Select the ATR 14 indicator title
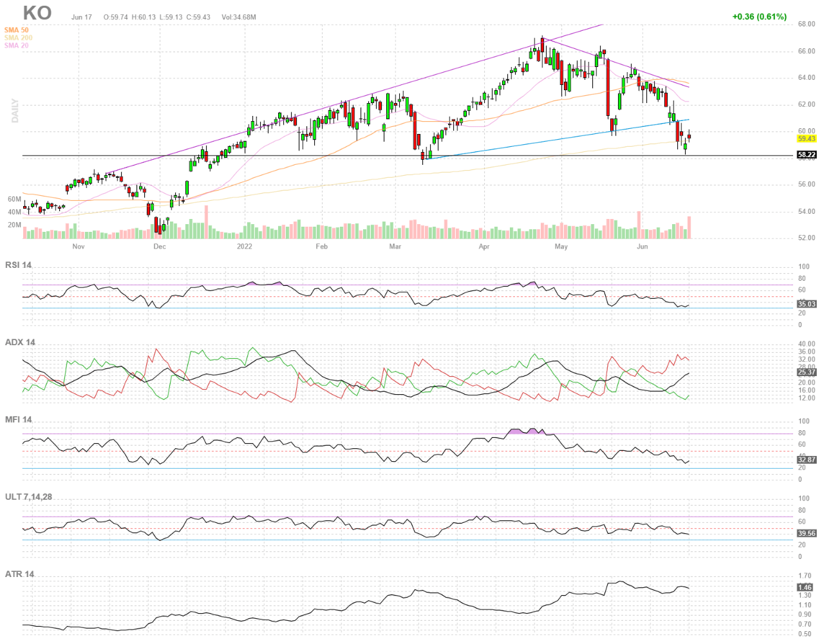The height and width of the screenshot is (644, 824). 20,574
